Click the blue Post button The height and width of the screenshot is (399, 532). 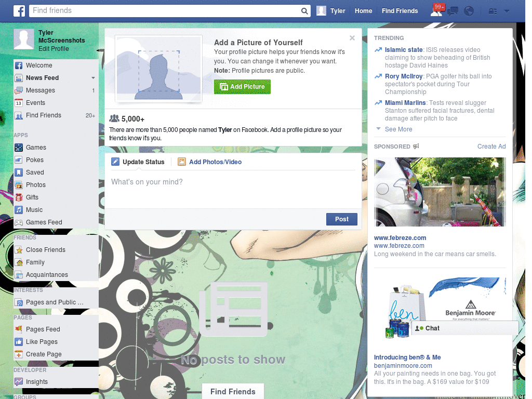coord(342,219)
